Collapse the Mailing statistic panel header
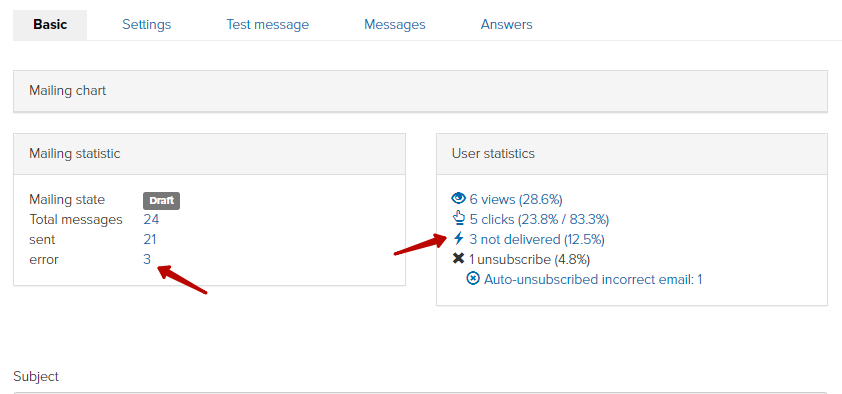Viewport: 842px width, 394px height. tap(209, 154)
